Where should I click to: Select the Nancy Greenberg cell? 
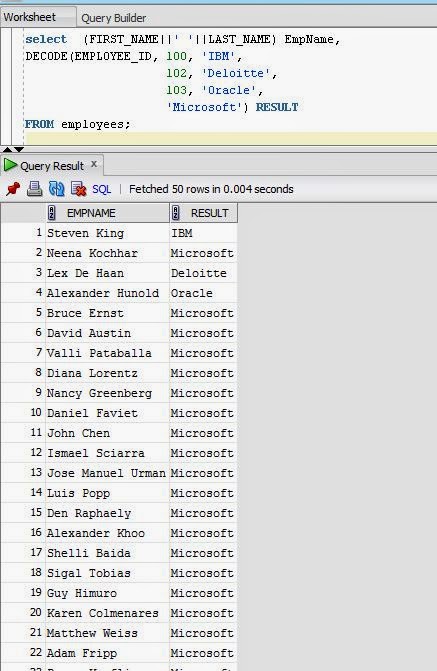click(x=107, y=393)
